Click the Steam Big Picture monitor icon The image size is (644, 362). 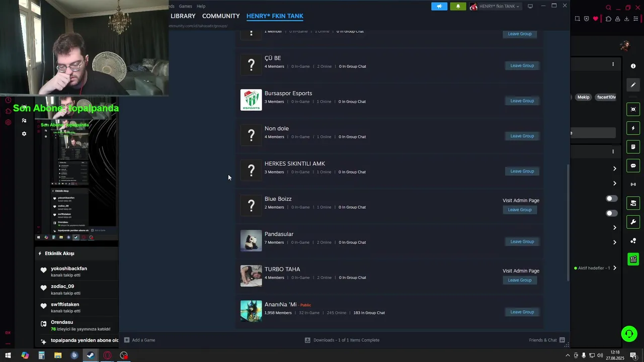[x=530, y=7]
